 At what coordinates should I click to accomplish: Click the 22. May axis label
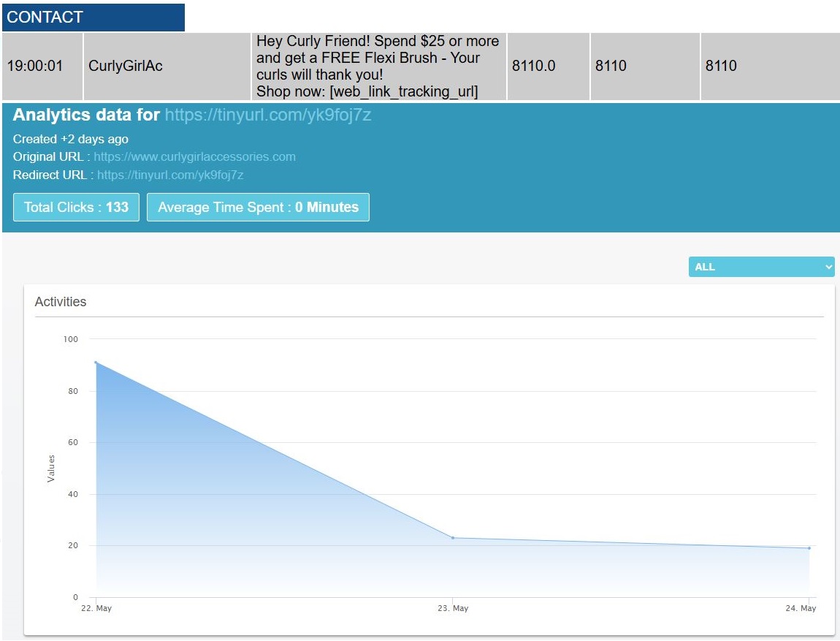(96, 608)
